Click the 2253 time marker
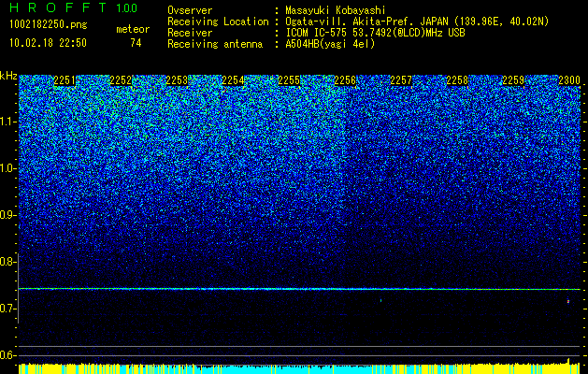This screenshot has width=588, height=374. (x=177, y=80)
